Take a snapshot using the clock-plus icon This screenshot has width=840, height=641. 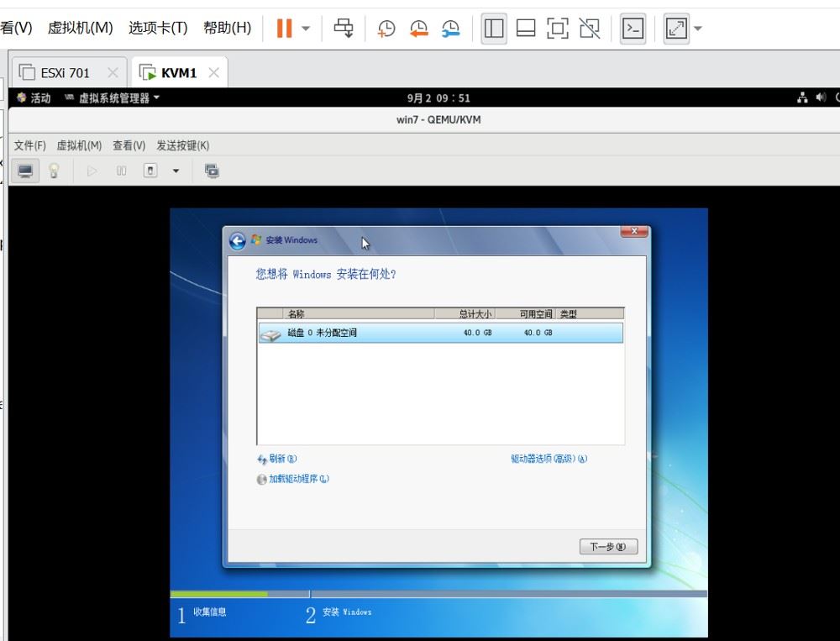(386, 29)
